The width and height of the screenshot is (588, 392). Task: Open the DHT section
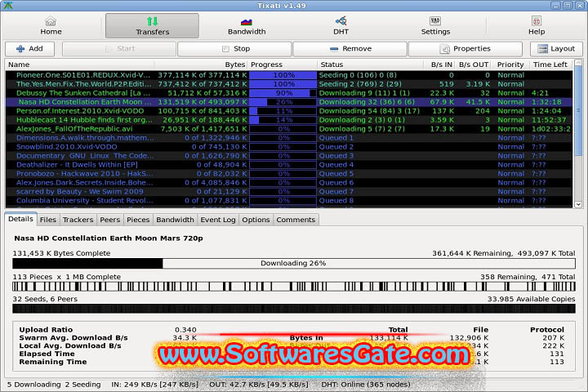pos(341,26)
